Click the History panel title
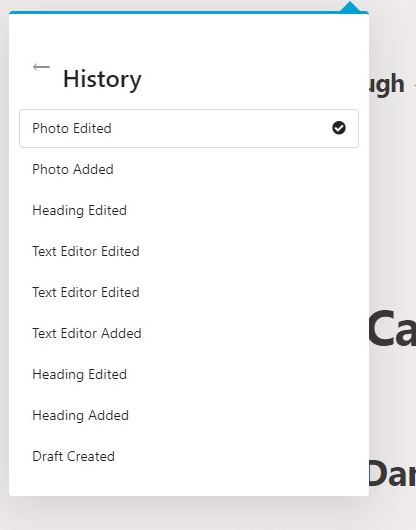 (102, 79)
